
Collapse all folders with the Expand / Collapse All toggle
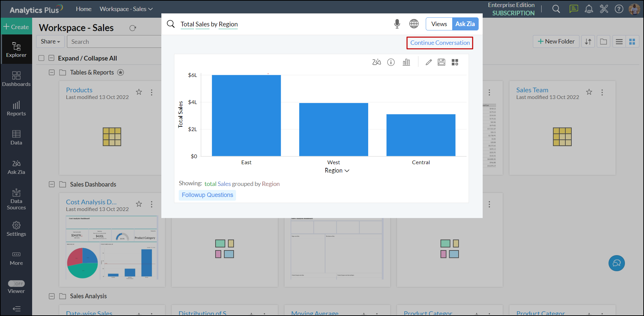[x=52, y=58]
